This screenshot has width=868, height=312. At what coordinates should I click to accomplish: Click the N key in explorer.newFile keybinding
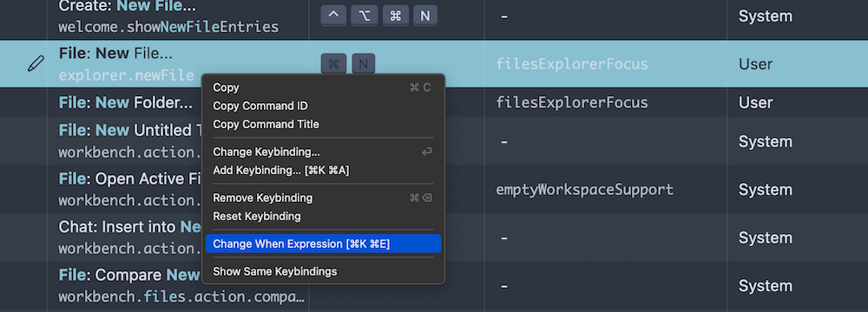coord(363,63)
